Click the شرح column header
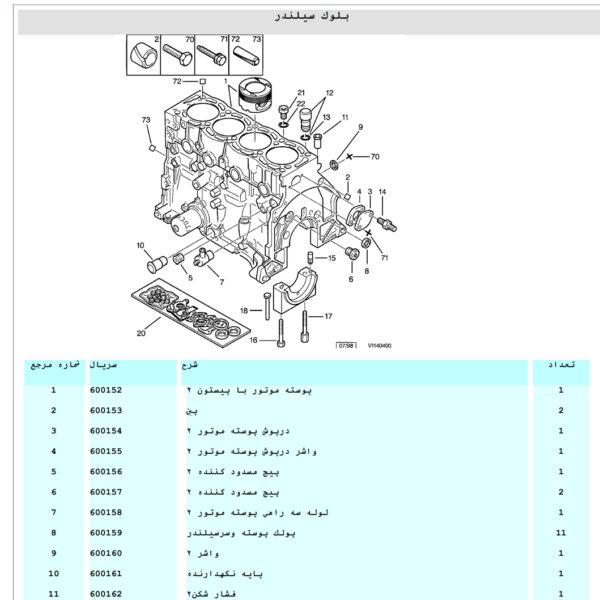The image size is (600, 600). tap(191, 366)
